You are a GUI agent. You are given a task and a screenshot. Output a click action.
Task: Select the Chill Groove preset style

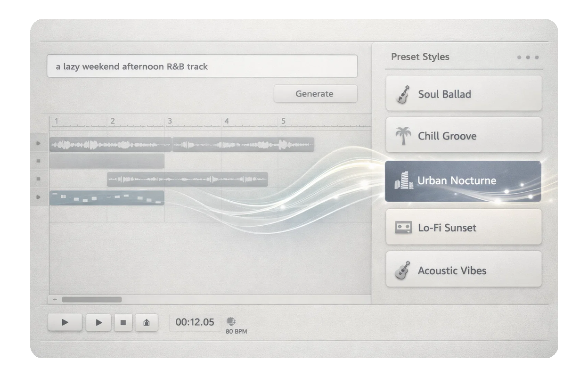point(464,136)
